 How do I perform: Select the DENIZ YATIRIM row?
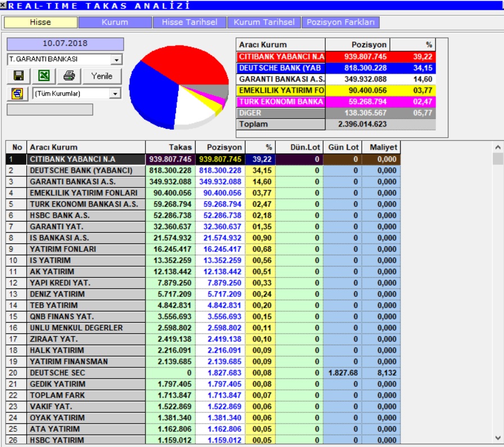(x=203, y=294)
